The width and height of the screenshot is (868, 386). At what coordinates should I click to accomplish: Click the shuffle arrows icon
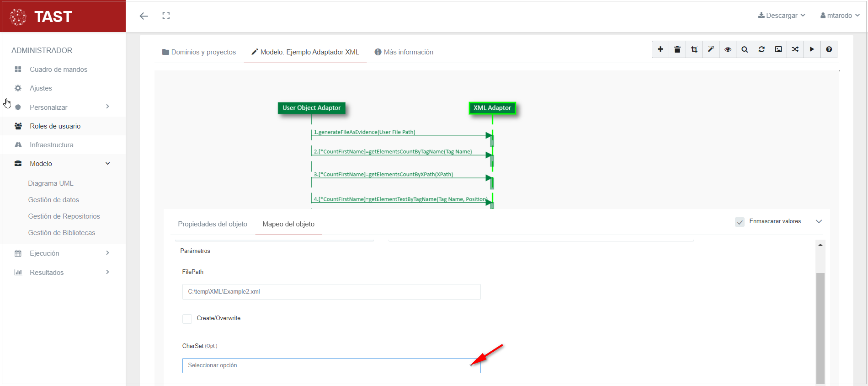pyautogui.click(x=795, y=49)
